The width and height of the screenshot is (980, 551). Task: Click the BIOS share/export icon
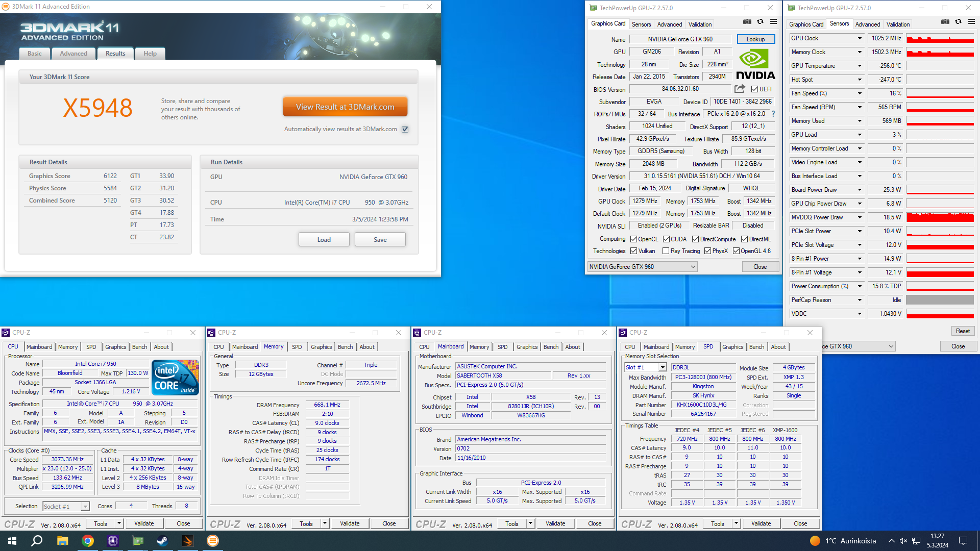click(740, 89)
